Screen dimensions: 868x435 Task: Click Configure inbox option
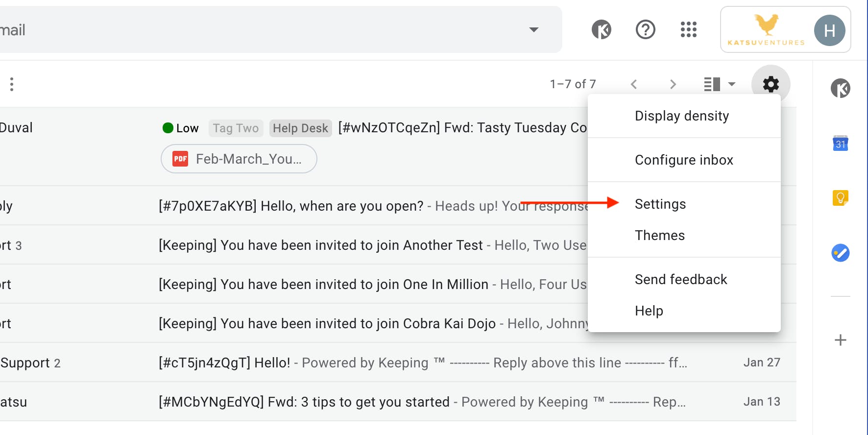683,160
